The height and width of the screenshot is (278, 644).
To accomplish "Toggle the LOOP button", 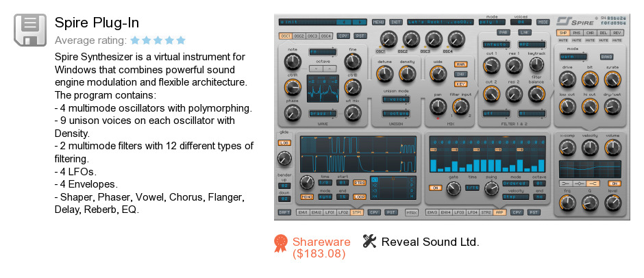I will [x=360, y=197].
